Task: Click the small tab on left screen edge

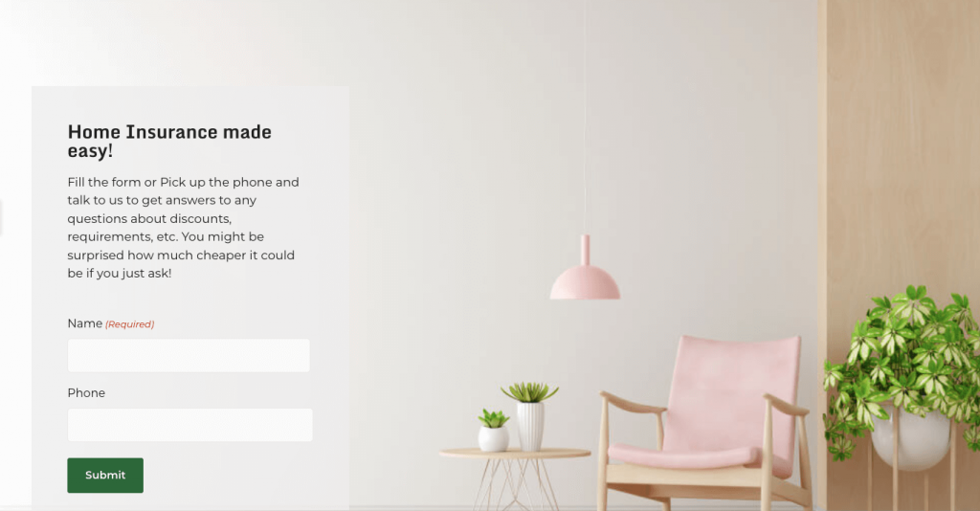Action: pyautogui.click(x=1, y=217)
